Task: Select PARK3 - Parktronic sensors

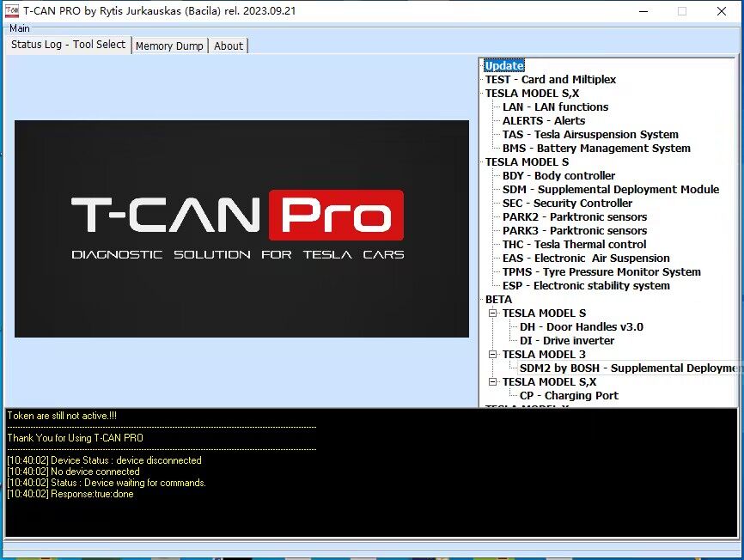Action: pos(575,230)
